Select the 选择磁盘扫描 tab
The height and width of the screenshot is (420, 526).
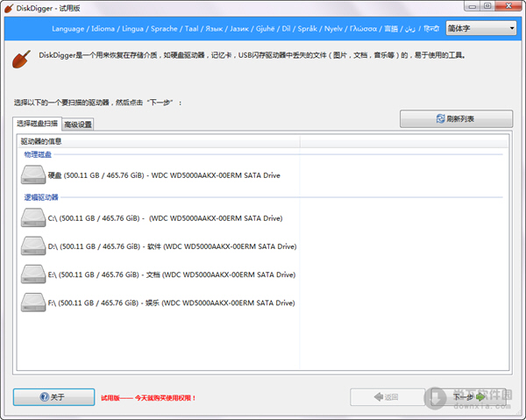[37, 124]
